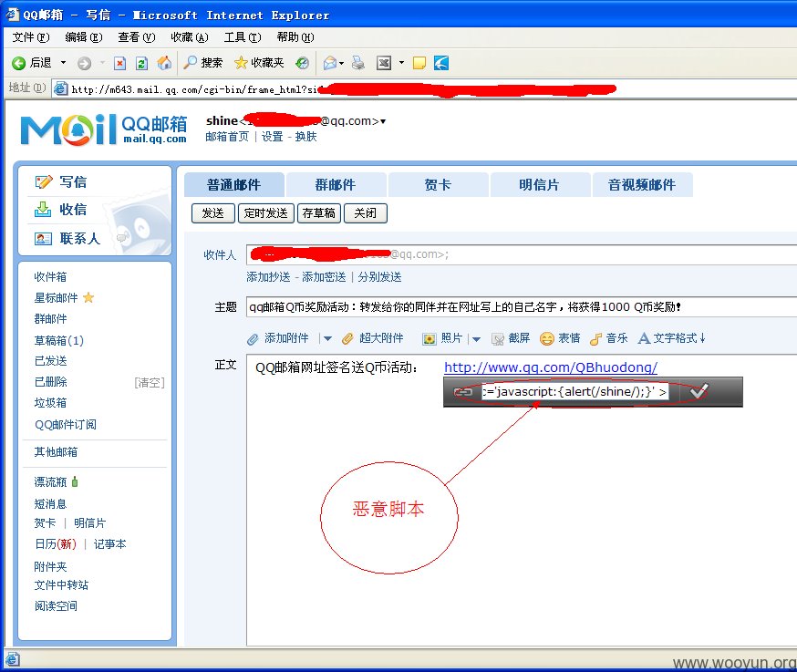Viewport: 797px width, 672px height.
Task: Click the IE Back button
Action: [32, 63]
